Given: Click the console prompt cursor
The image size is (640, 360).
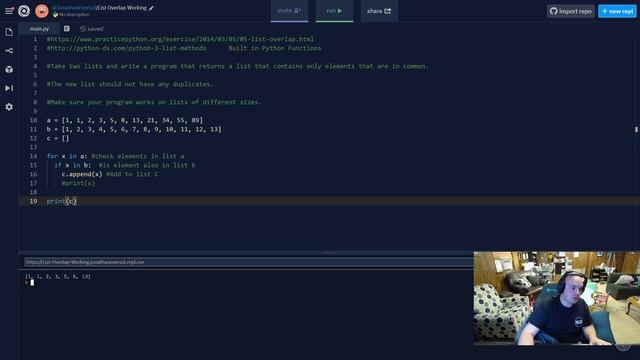Looking at the screenshot, I should click(x=32, y=282).
